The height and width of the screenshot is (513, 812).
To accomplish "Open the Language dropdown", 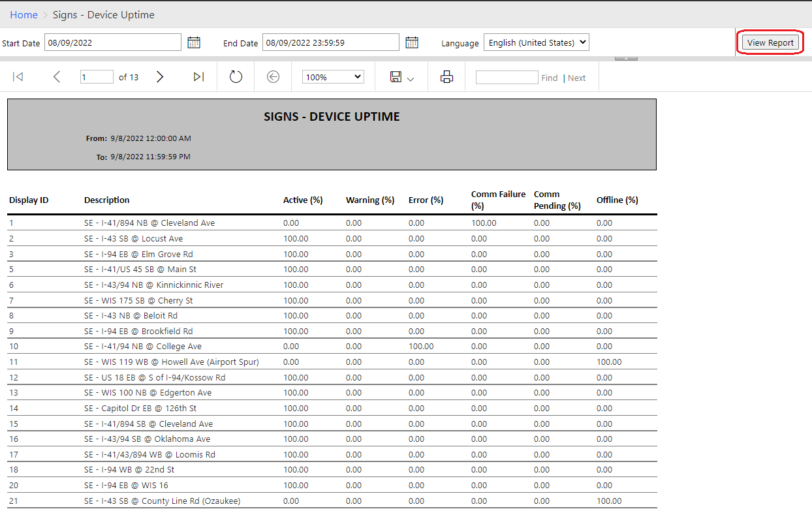I will [x=537, y=42].
